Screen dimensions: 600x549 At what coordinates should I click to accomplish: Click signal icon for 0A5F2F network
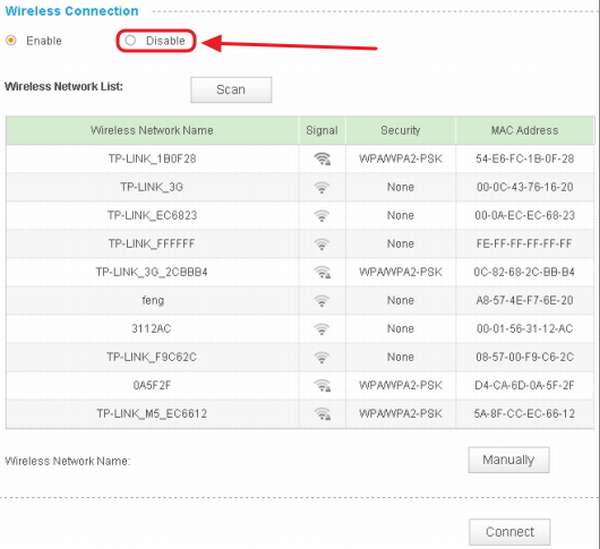(x=322, y=385)
